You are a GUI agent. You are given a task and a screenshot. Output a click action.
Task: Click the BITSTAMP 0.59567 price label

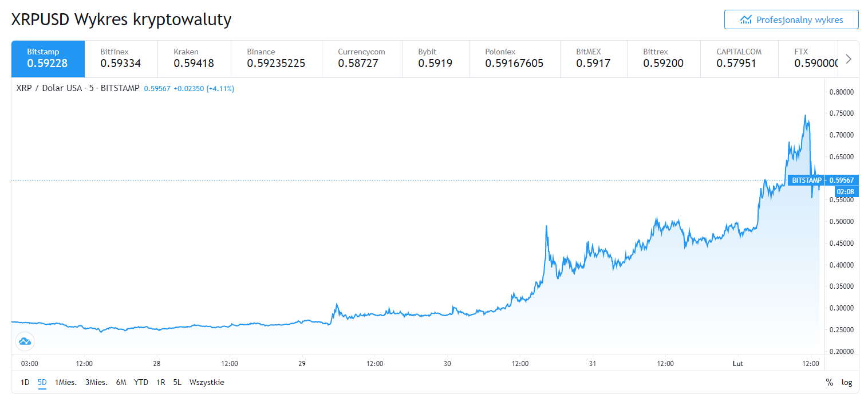(823, 180)
